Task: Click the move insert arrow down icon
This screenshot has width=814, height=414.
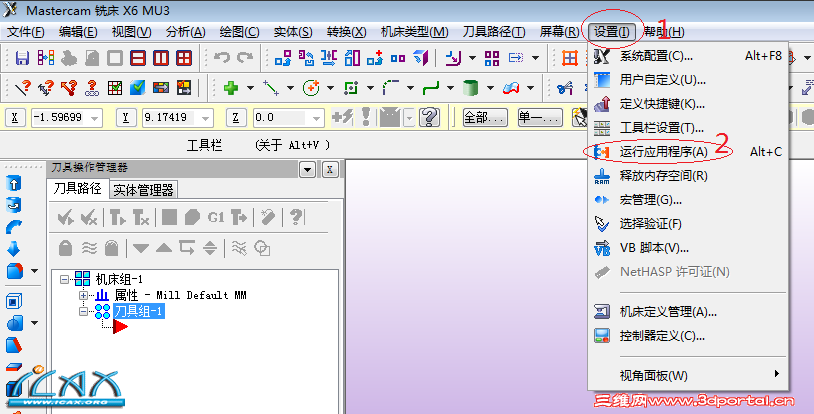Action: tap(141, 248)
